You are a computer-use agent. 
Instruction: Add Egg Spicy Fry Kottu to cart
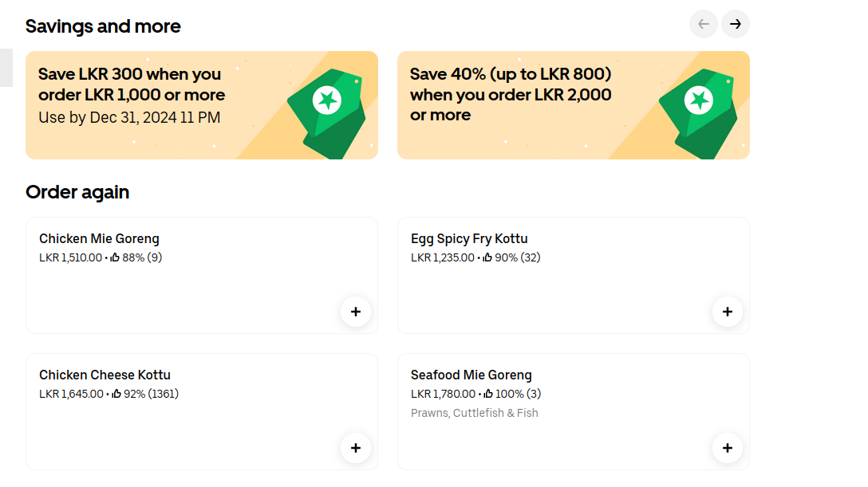coord(728,312)
